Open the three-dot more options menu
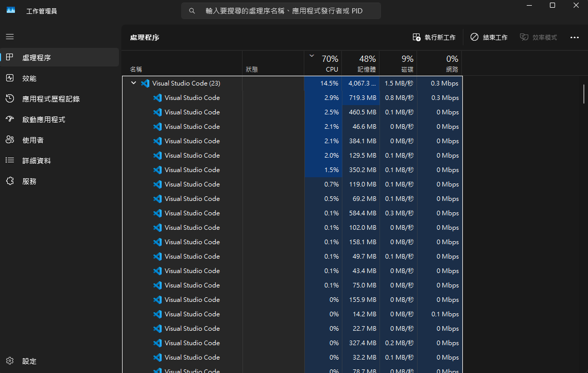 pos(575,37)
